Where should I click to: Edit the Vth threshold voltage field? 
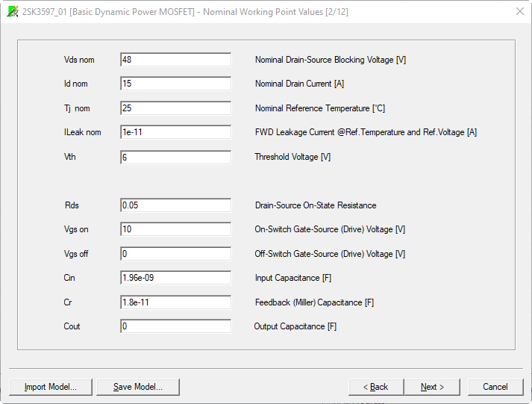[x=175, y=157]
